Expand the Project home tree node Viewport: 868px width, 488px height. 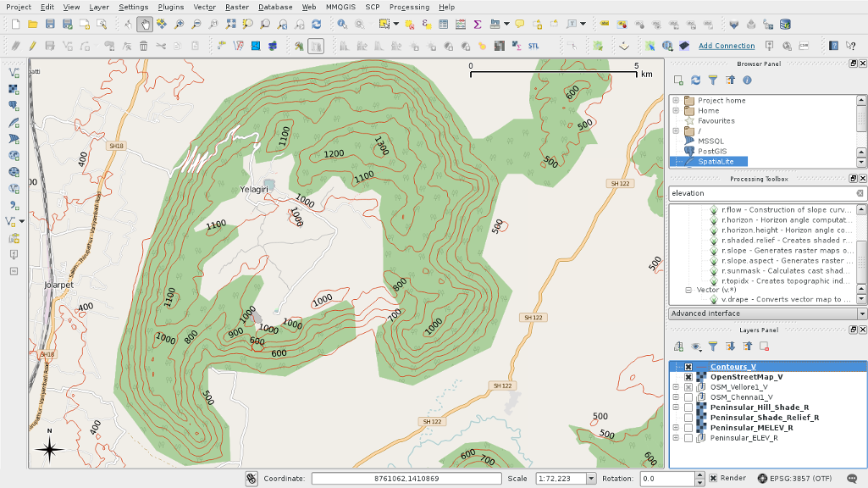point(676,101)
